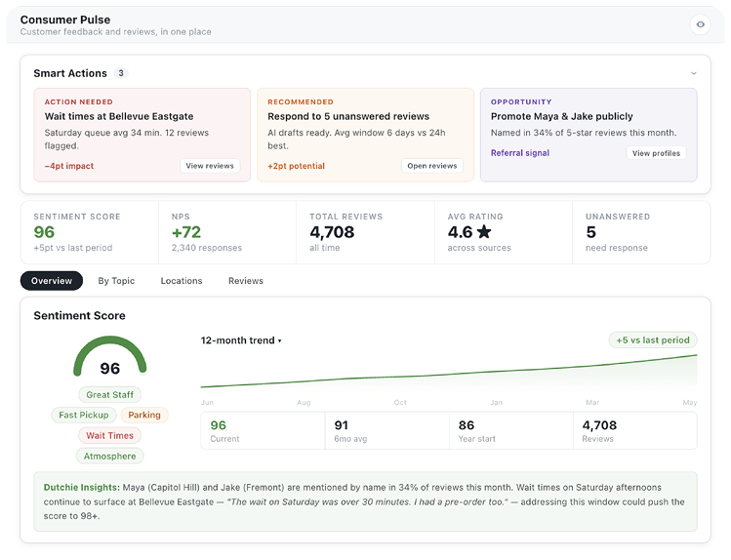Viewport: 731px width, 560px height.
Task: Click the Consumer Pulse heading
Action: [x=65, y=20]
